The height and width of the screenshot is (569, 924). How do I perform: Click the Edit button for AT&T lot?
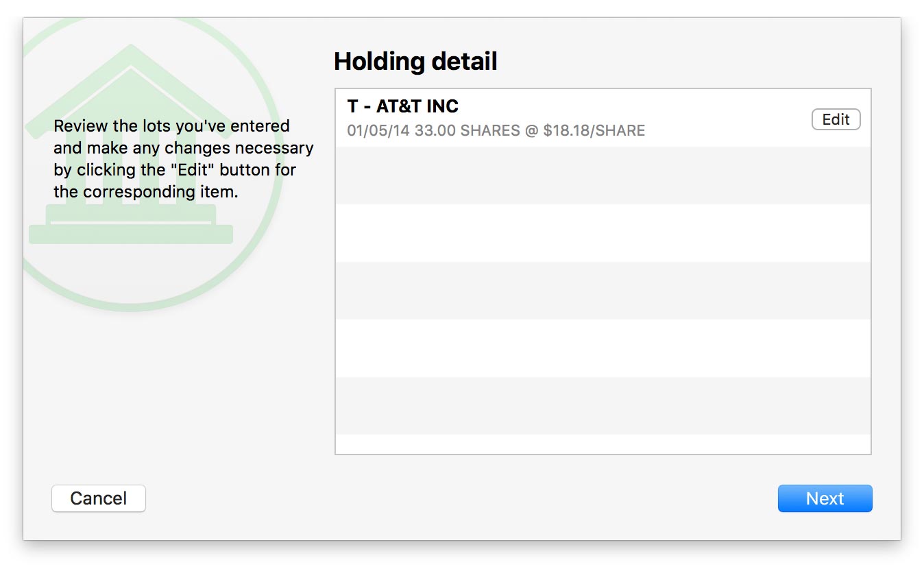836,120
